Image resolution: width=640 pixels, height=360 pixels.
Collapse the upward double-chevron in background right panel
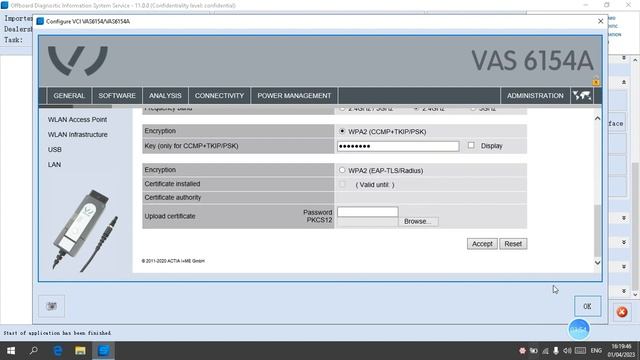click(624, 82)
